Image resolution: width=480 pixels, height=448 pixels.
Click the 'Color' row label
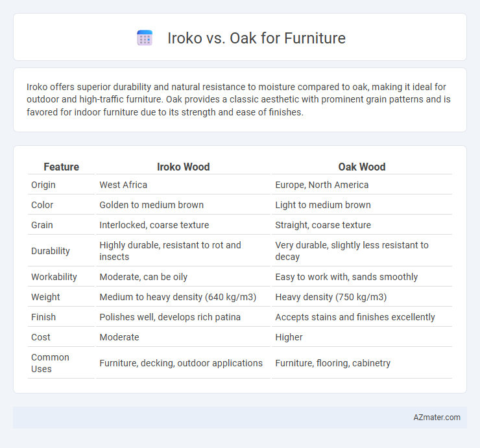click(42, 205)
